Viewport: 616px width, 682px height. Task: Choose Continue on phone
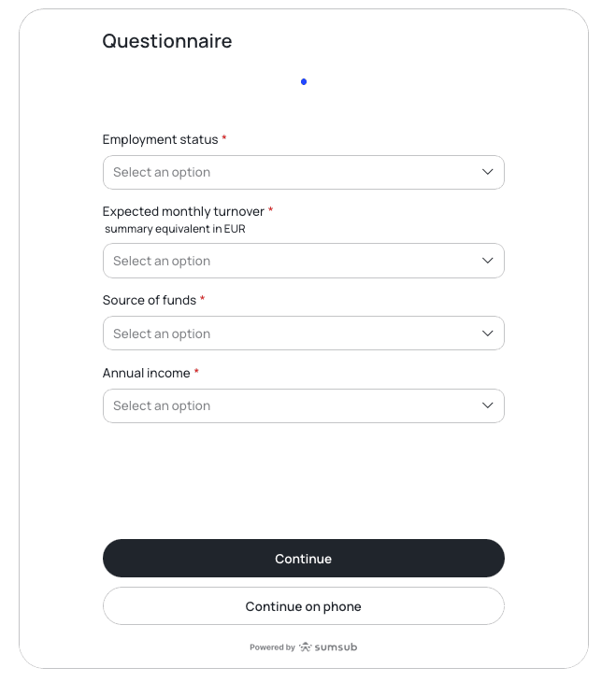(x=303, y=606)
